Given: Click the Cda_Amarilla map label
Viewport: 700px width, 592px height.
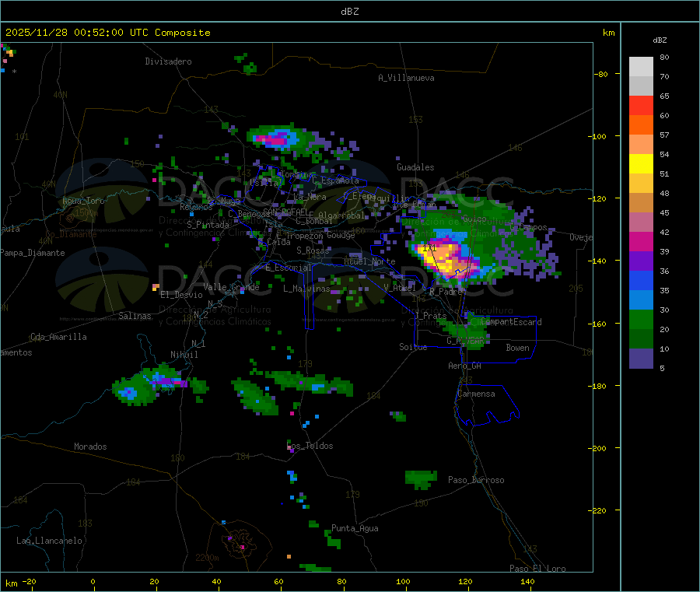Looking at the screenshot, I should coord(58,337).
